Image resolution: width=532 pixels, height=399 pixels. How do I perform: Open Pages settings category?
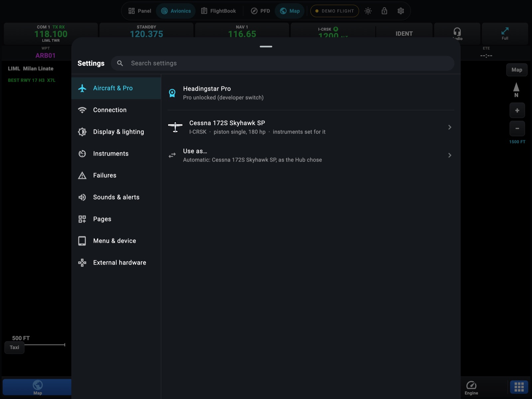point(116,219)
